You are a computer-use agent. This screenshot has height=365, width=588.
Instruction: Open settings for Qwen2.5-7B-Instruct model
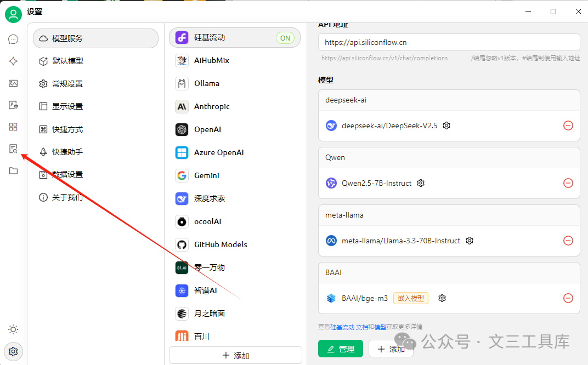click(x=421, y=183)
